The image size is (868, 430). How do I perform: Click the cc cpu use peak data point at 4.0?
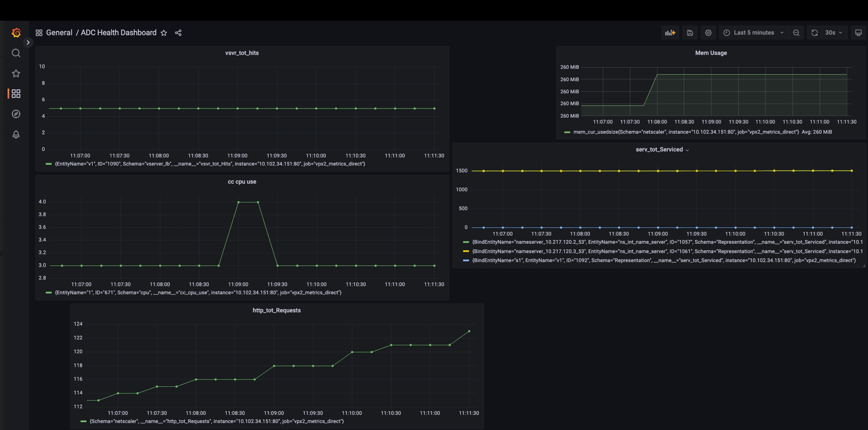(x=238, y=202)
